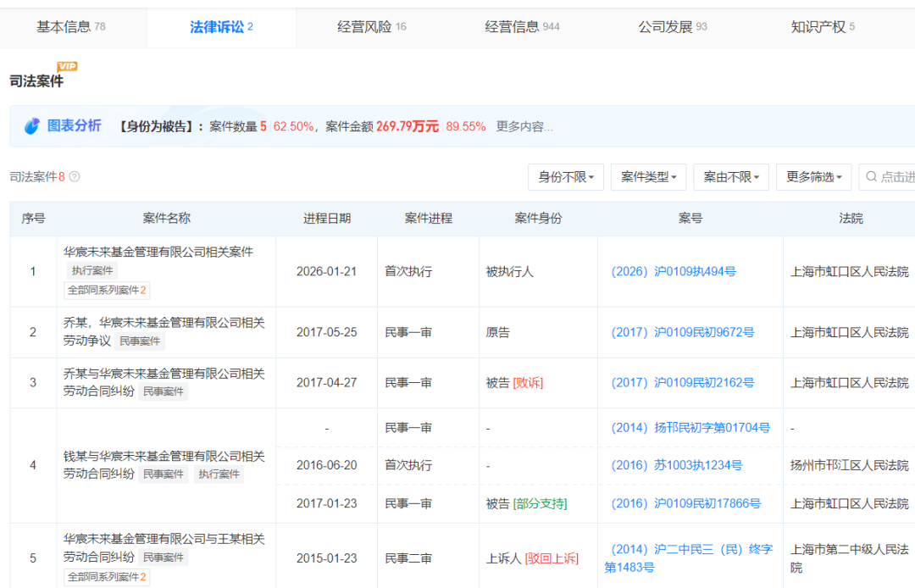Expand the 案件类型 dropdown
Image resolution: width=915 pixels, height=588 pixels.
coord(648,177)
